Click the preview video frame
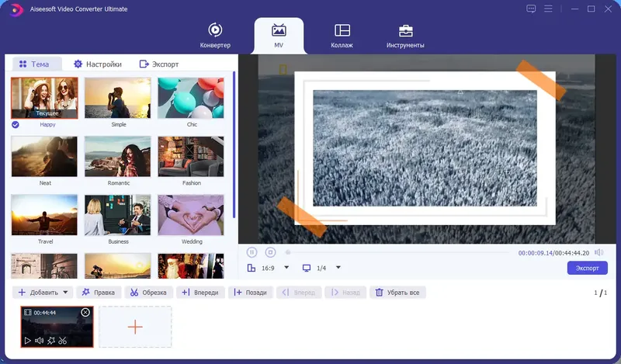 click(426, 148)
